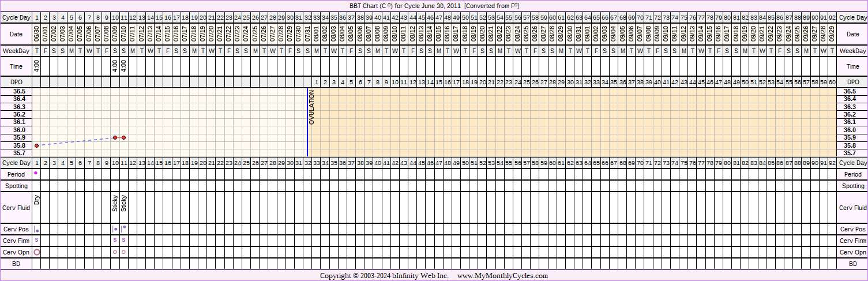The image size is (868, 281).
Task: Click the cervix opening circle on day 11
Action: (123, 252)
